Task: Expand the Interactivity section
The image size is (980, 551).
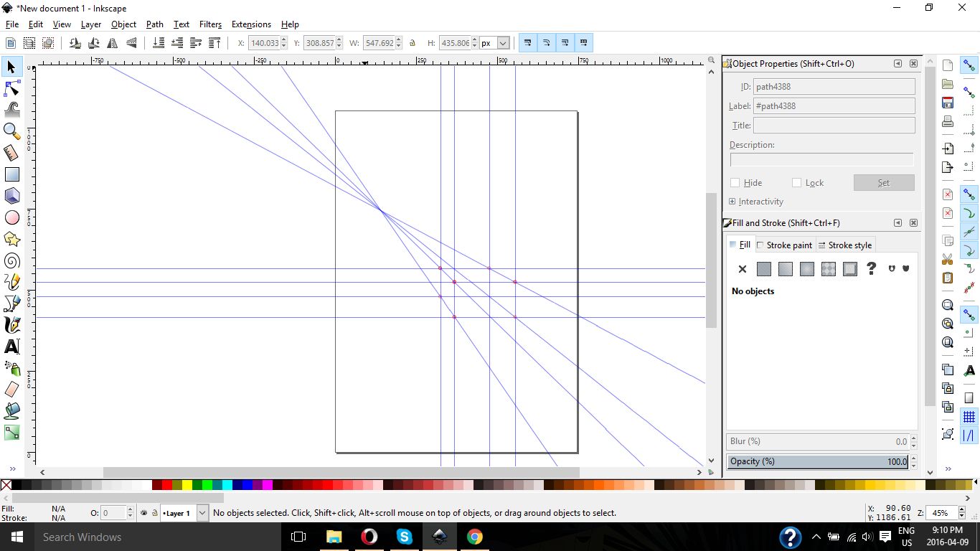Action: pos(732,201)
